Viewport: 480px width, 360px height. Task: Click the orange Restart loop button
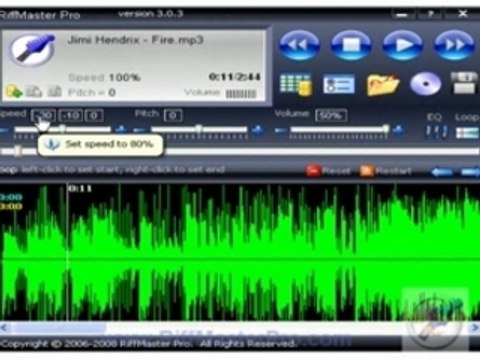[385, 171]
